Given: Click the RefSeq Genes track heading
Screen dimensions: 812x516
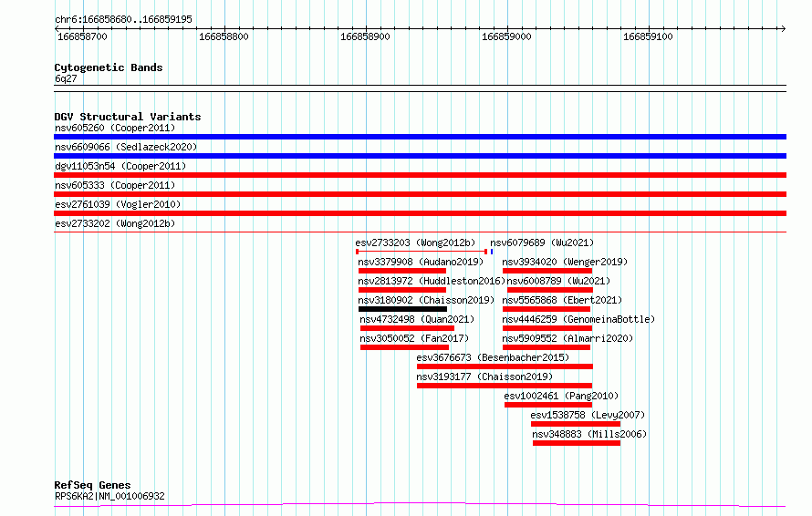Looking at the screenshot, I should point(93,485).
